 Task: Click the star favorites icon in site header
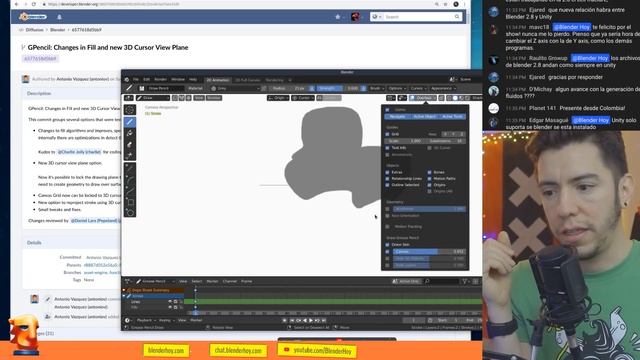338,17
